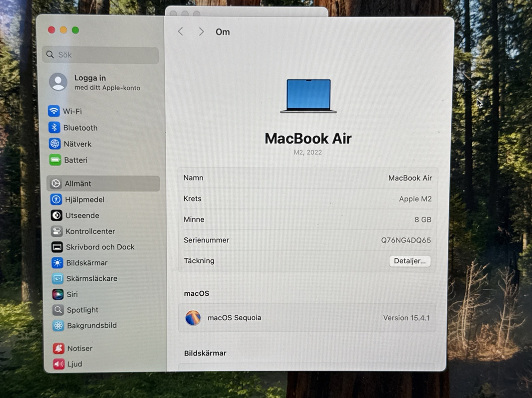Go back with the left chevron

coord(181,31)
